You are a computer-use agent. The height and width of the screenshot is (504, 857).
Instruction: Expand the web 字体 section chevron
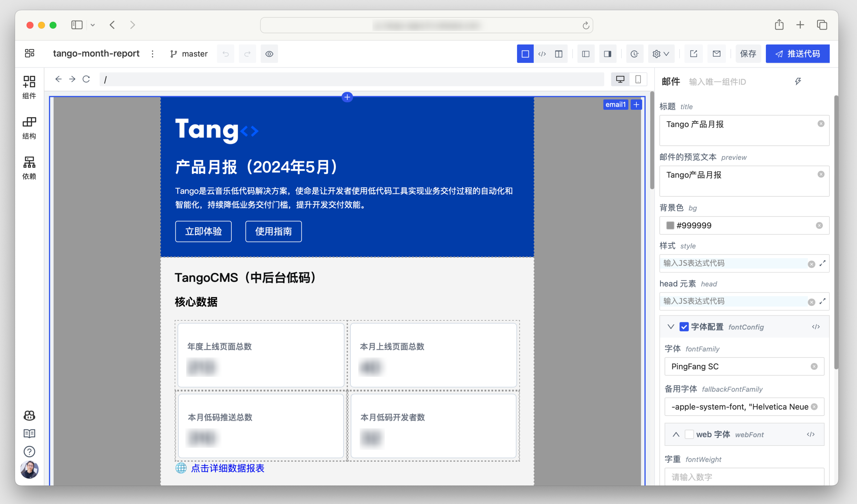[x=676, y=434]
